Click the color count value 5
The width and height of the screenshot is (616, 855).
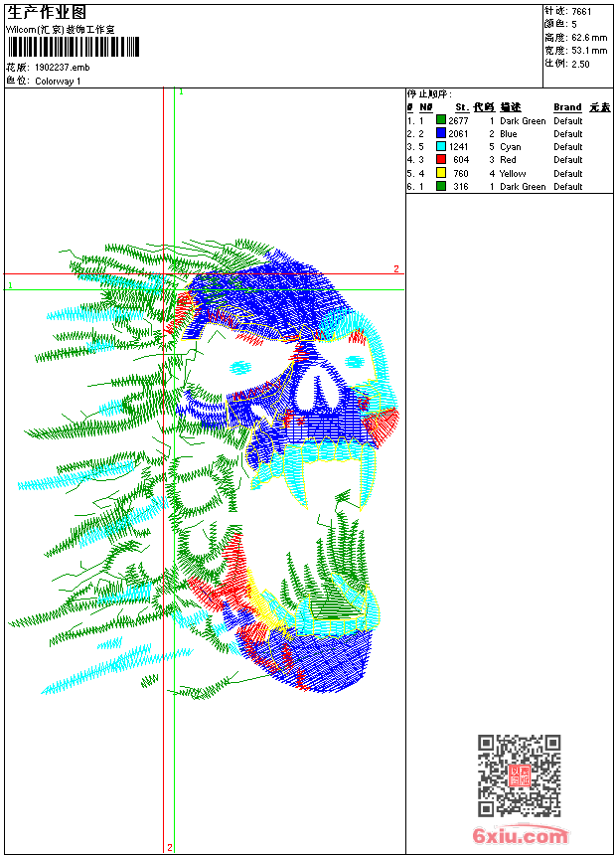click(x=574, y=25)
